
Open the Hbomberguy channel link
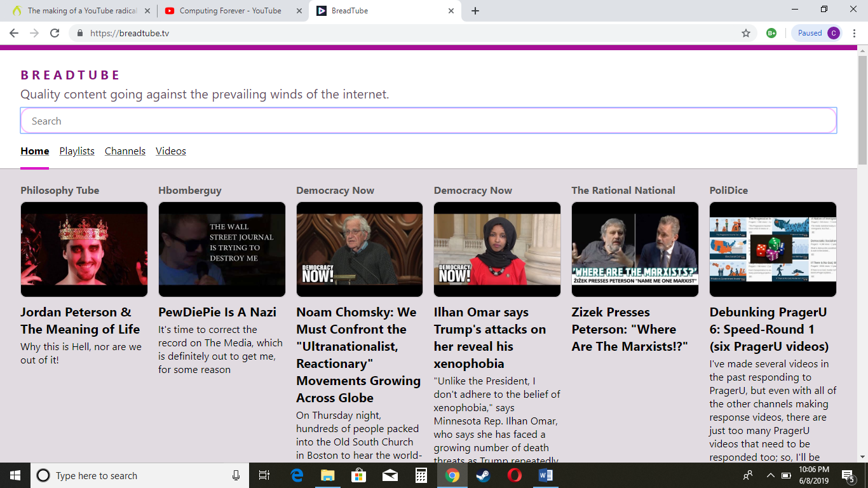click(x=190, y=191)
